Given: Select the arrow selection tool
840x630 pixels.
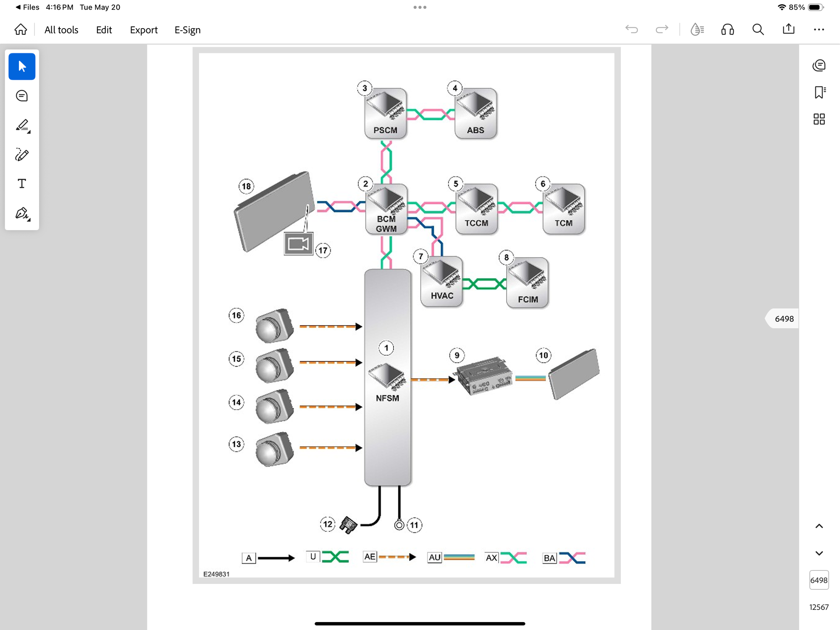Looking at the screenshot, I should [22, 66].
